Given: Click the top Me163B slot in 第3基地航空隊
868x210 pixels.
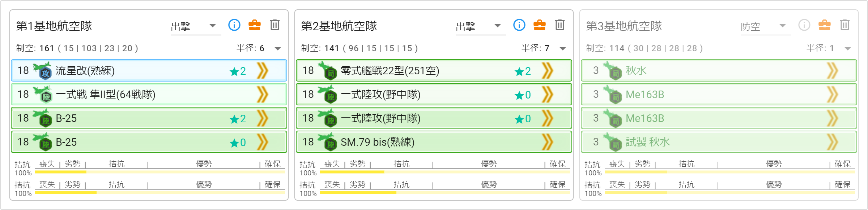Looking at the screenshot, I should pos(719,94).
